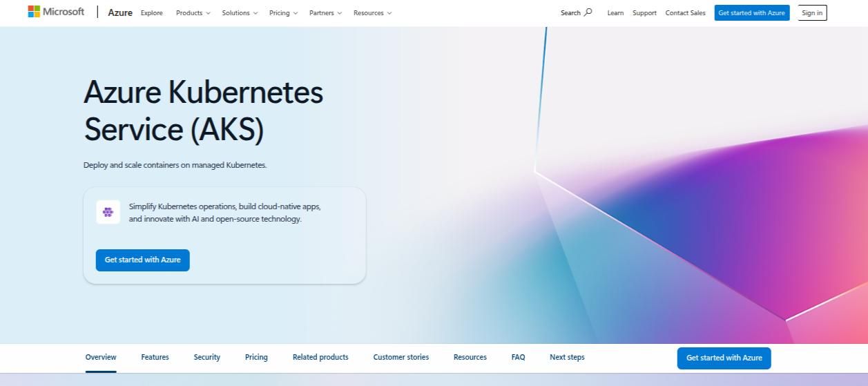Screen dimensions: 868x386
Task: Open the Explore menu item
Action: point(151,12)
